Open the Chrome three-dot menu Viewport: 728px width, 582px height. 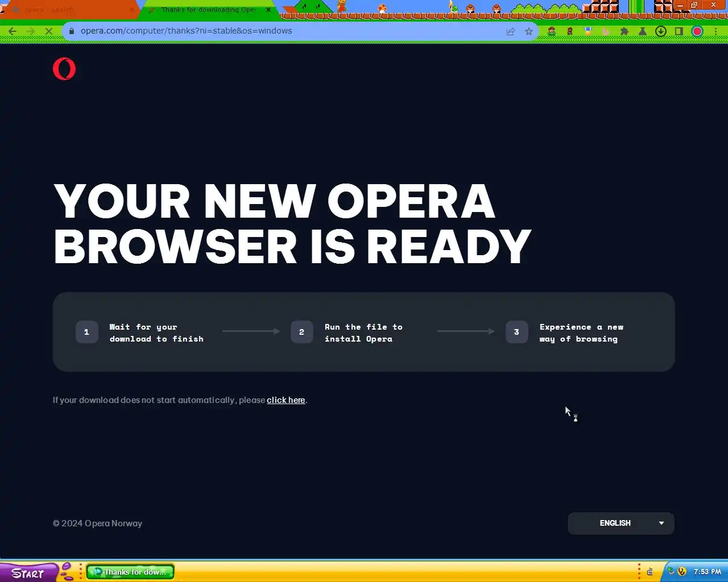[x=715, y=31]
